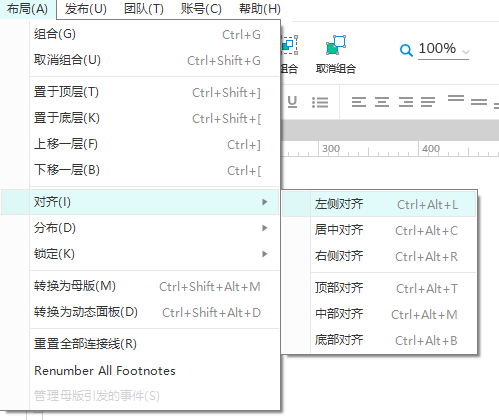Click the zoom magnifier icon
The image size is (499, 420).
pyautogui.click(x=406, y=50)
